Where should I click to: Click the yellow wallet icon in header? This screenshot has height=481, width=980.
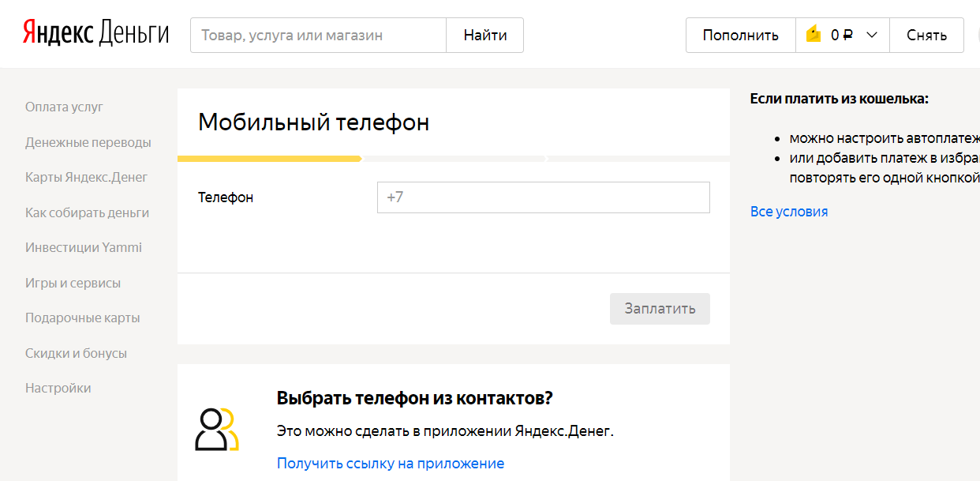[814, 35]
